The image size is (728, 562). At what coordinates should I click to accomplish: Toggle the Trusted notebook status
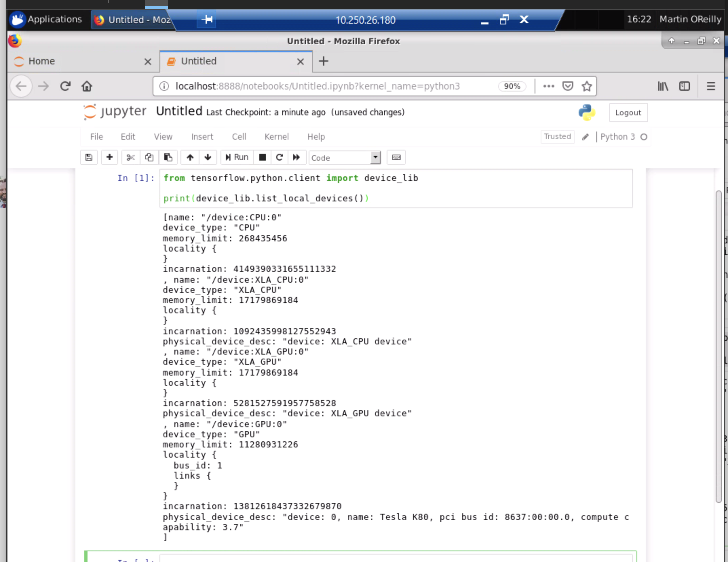[x=557, y=137]
